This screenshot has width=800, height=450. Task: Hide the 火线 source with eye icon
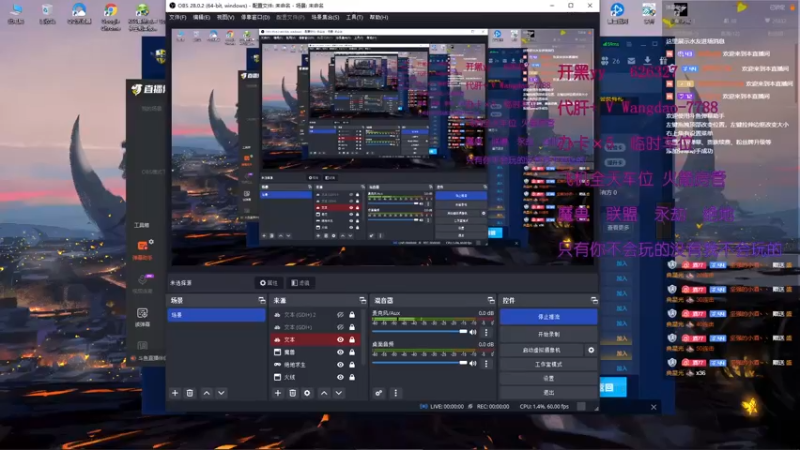click(x=340, y=377)
